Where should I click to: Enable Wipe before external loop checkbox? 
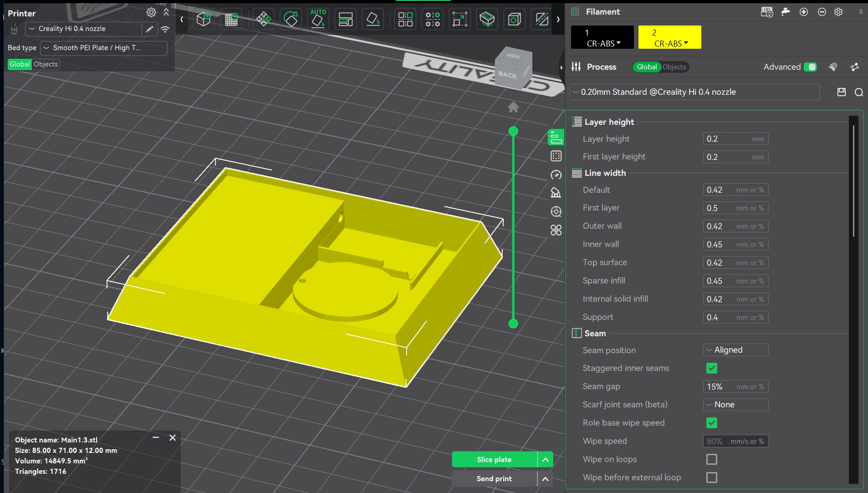(x=712, y=478)
